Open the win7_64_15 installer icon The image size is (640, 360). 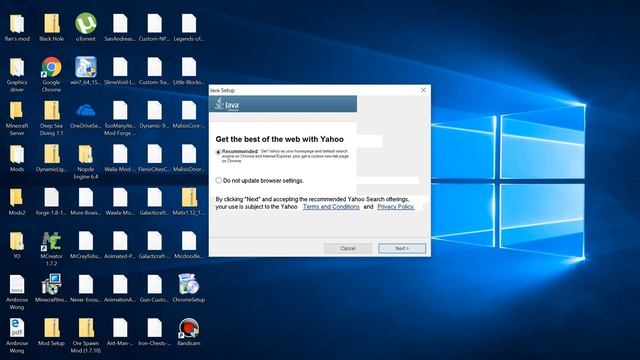[x=85, y=70]
